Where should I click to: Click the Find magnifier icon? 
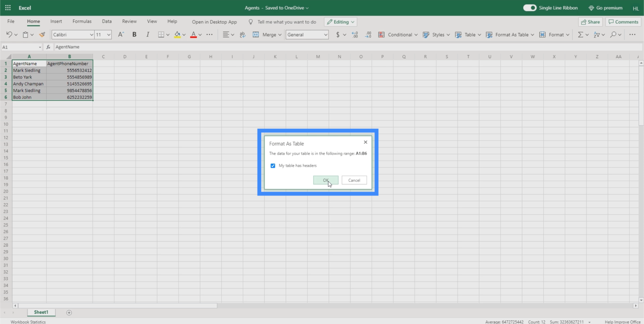click(x=613, y=35)
